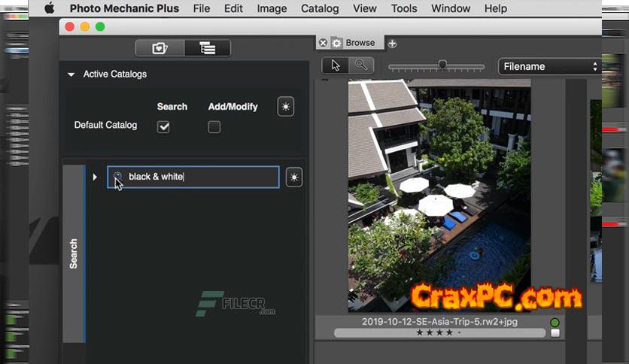The height and width of the screenshot is (364, 629).
Task: Select the Asia-Trip-5 pool photo thumbnail
Action: tap(439, 196)
